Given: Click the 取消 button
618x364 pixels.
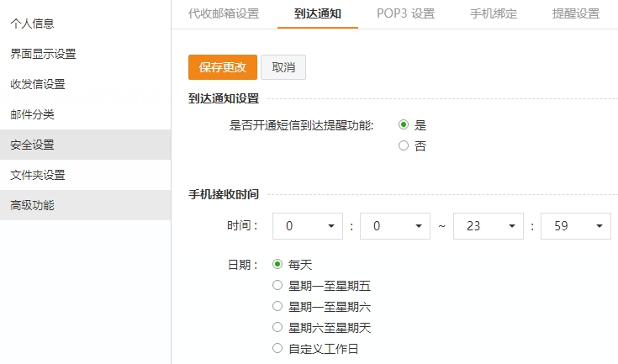Looking at the screenshot, I should [283, 67].
